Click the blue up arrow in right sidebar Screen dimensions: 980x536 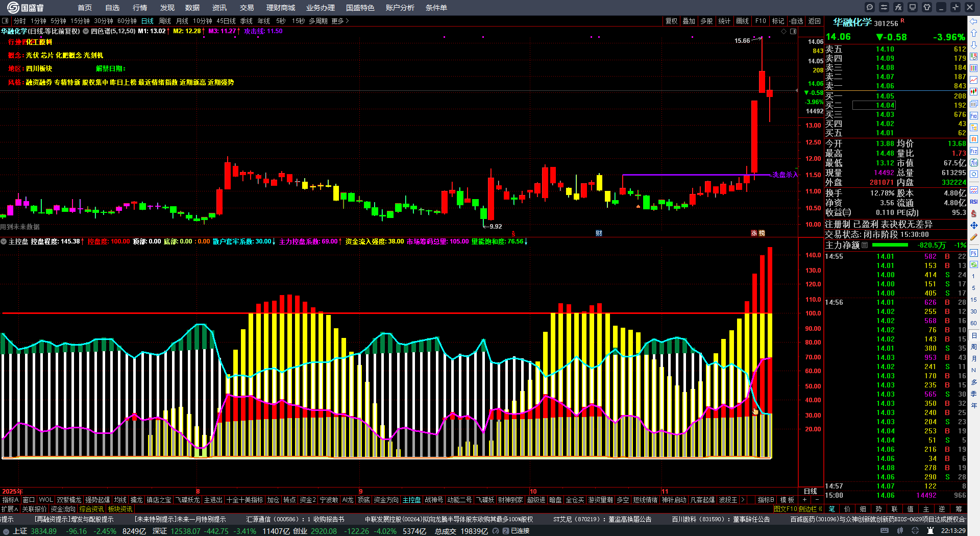pyautogui.click(x=974, y=33)
